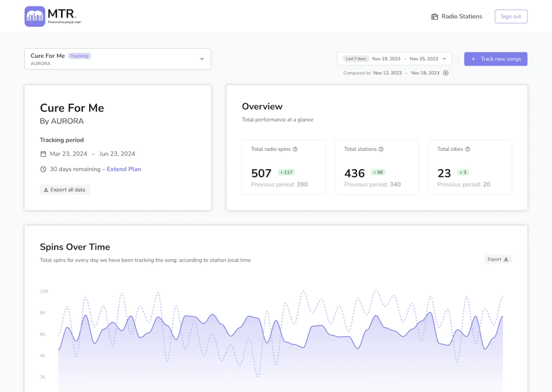Open Radio Stations page
Viewport: 552px width, 392px height.
click(457, 16)
